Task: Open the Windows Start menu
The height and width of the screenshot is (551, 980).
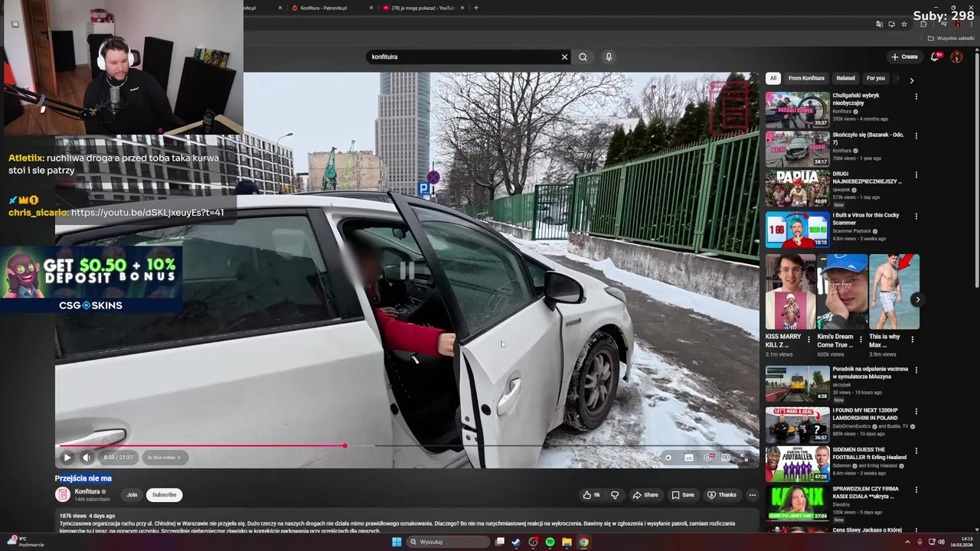Action: (x=397, y=542)
